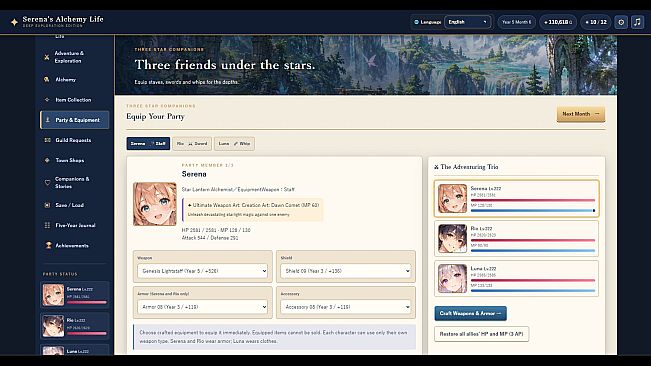The height and width of the screenshot is (366, 651).
Task: Click the Five-Year Journal grid icon
Action: coord(47,225)
